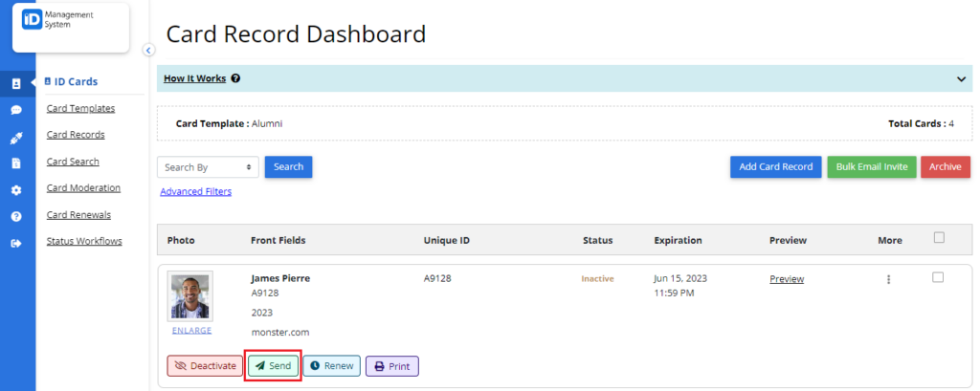Open the document reports sidebar icon
980x391 pixels.
[16, 163]
